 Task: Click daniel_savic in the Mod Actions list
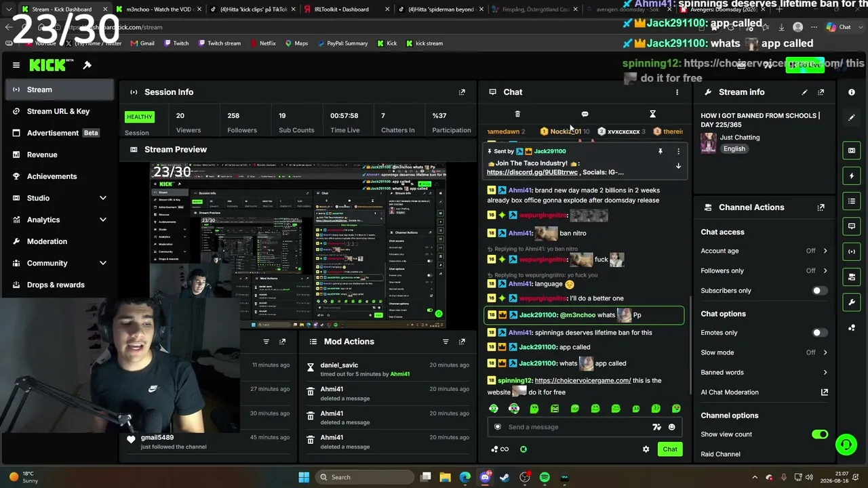point(338,365)
